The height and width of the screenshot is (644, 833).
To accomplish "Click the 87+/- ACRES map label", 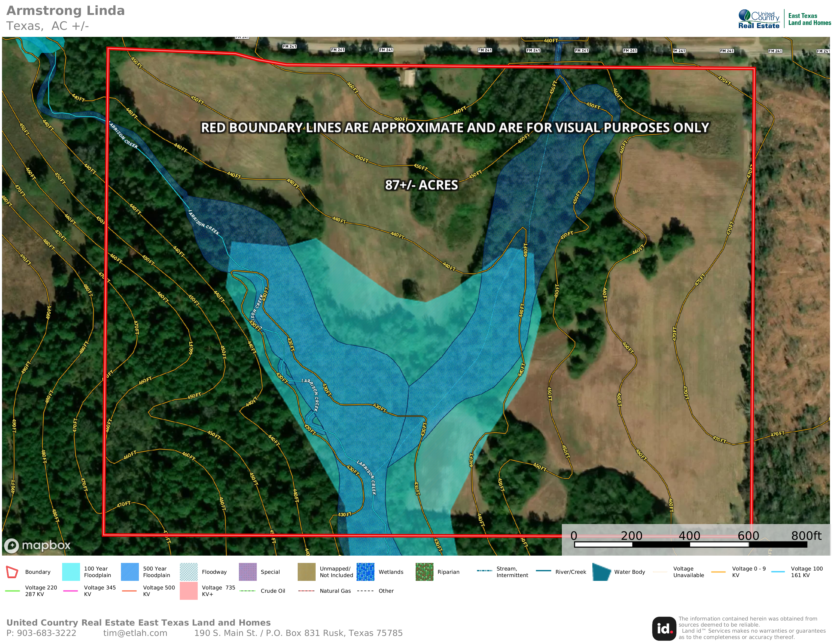I will (x=421, y=185).
